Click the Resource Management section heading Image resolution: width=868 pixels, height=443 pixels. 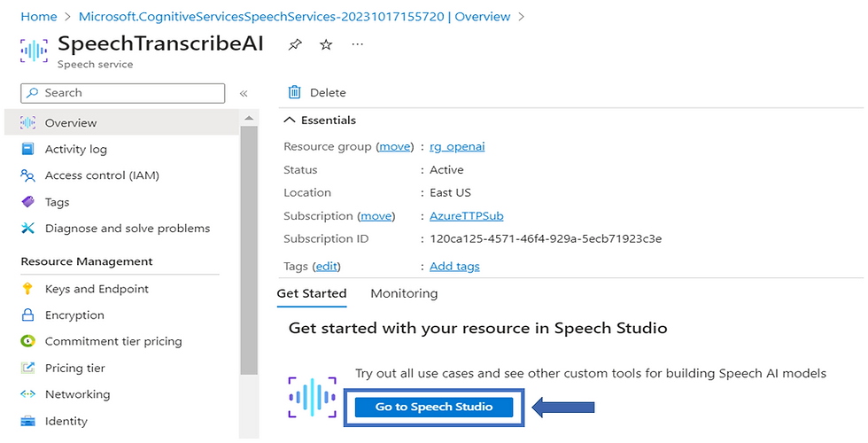pos(87,261)
